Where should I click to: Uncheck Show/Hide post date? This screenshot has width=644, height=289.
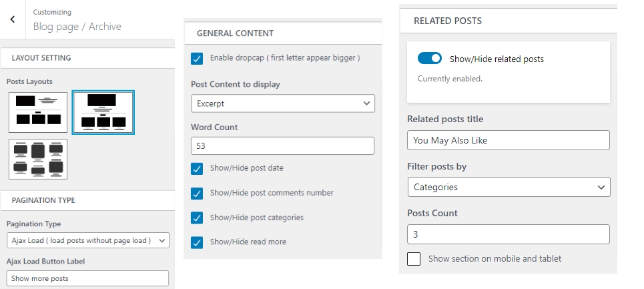(x=197, y=169)
